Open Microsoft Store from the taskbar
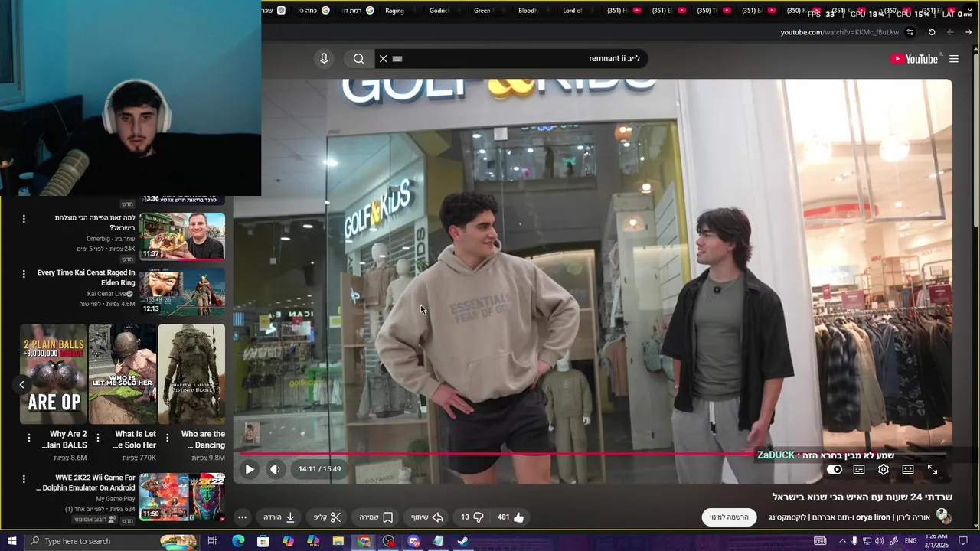Viewport: 980px width, 551px height. [263, 541]
